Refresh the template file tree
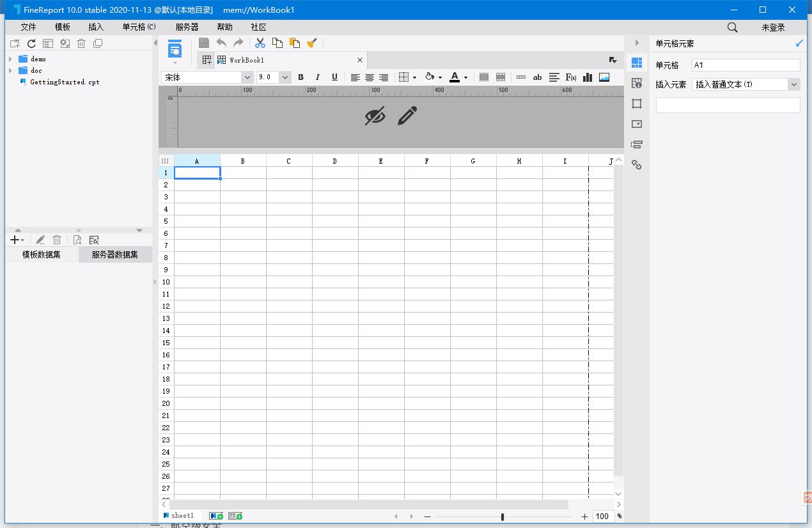Image resolution: width=812 pixels, height=528 pixels. 31,43
